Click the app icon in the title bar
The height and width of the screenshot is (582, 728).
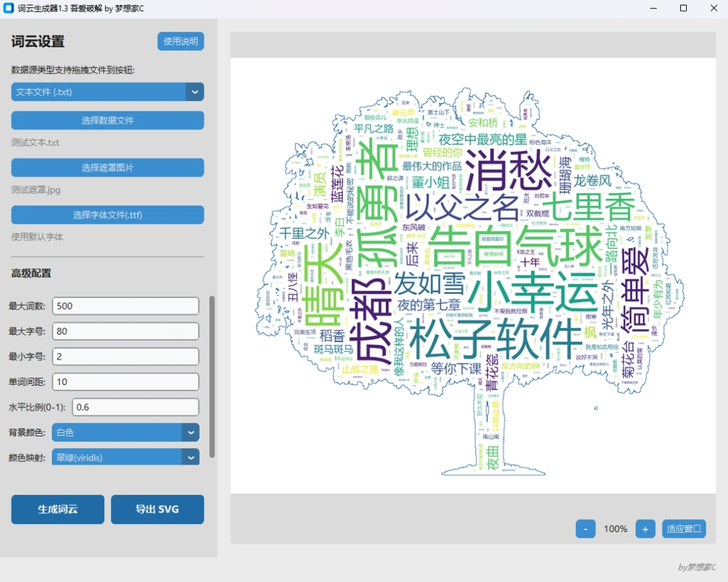9,8
